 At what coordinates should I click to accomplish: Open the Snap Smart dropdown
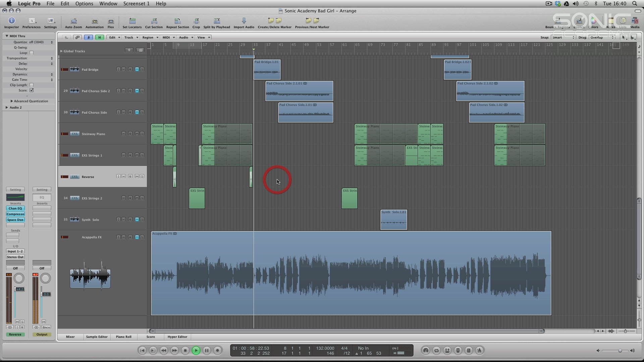(563, 37)
